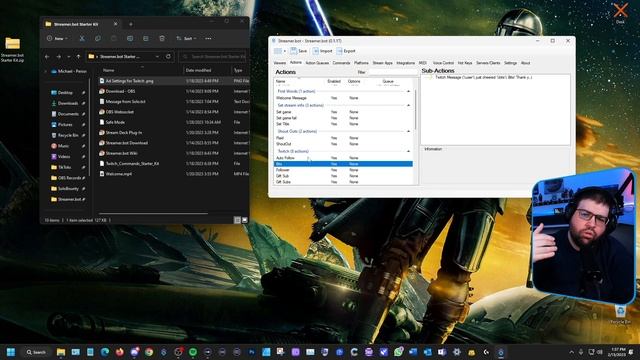
Task: Open the Servers/Clients tab
Action: [488, 63]
